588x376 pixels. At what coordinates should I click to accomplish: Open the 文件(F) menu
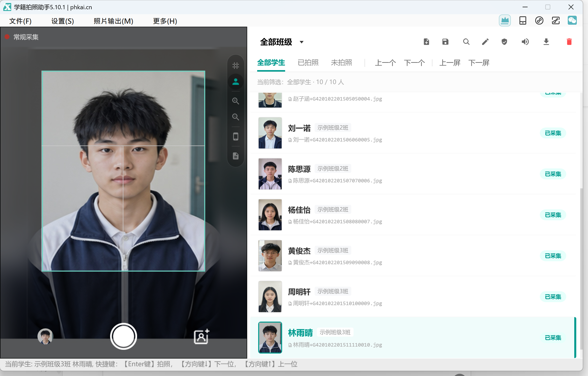click(x=20, y=21)
